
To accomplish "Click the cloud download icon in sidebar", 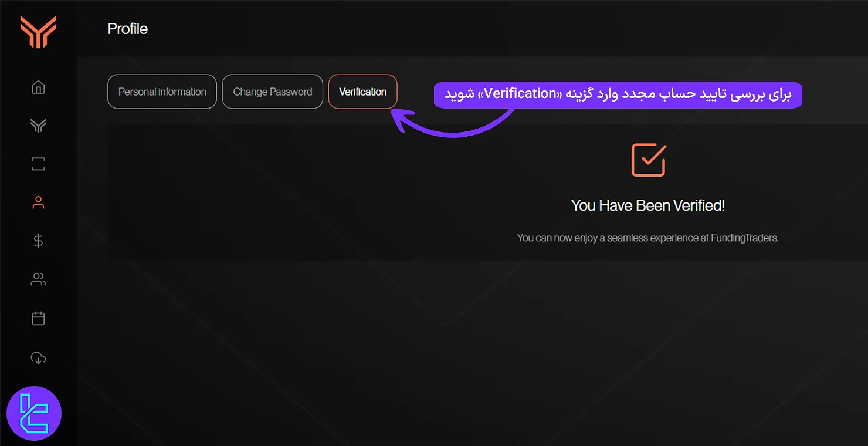I will 38,357.
